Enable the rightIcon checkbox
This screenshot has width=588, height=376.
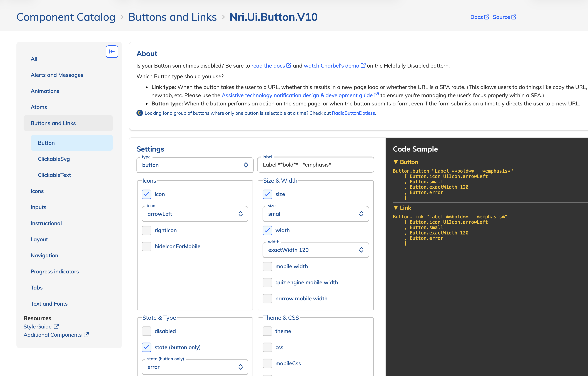pyautogui.click(x=146, y=230)
